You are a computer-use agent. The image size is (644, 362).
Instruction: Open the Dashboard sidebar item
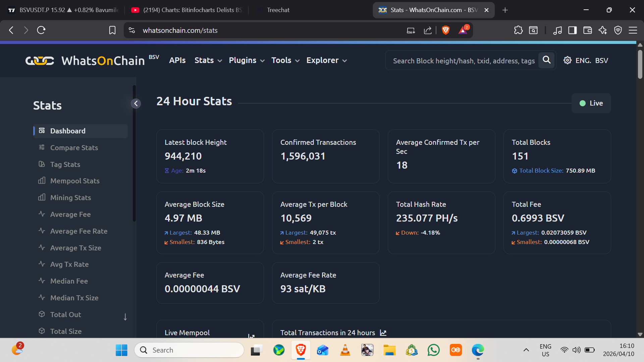[x=80, y=131]
